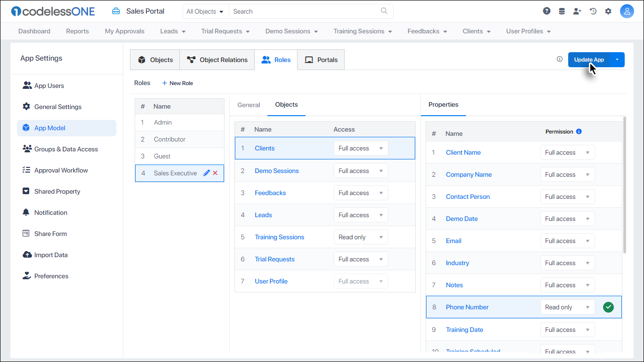
Task: Click the Update App button
Action: coord(588,60)
